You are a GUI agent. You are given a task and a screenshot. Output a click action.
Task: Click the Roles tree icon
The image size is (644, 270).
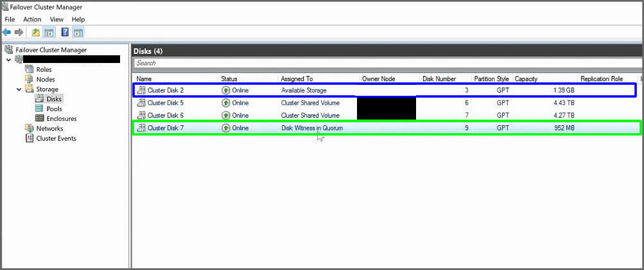(29, 69)
